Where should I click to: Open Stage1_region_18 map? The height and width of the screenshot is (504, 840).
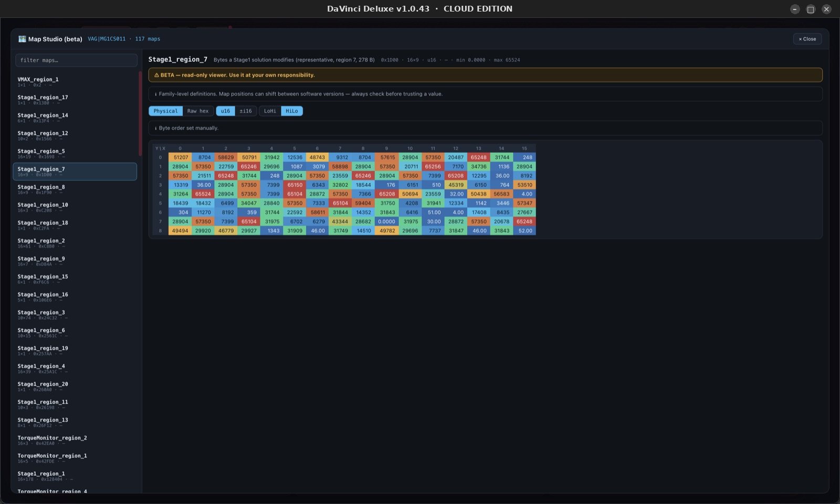click(x=75, y=225)
